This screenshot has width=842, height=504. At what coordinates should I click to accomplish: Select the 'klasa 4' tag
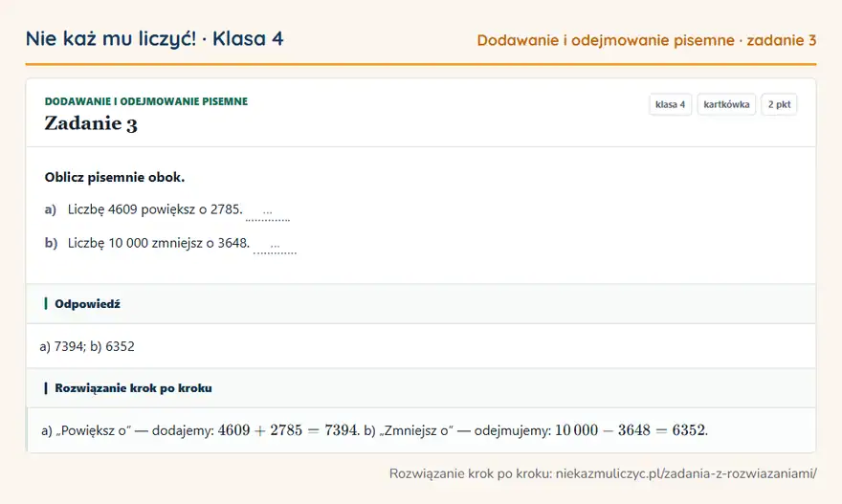[670, 104]
